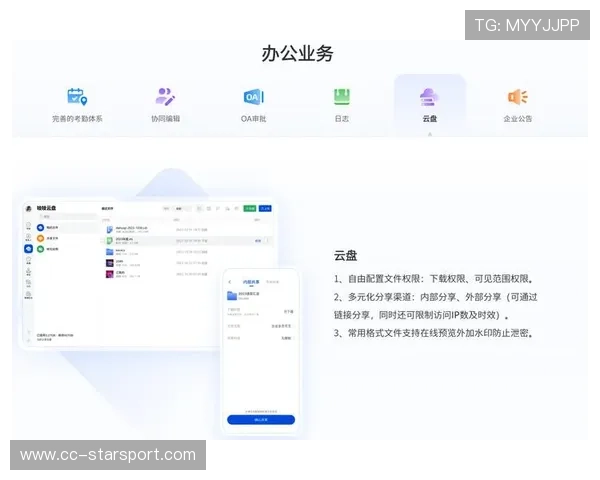Switch to the 协同编辑 tab
The image size is (600, 480).
[165, 105]
